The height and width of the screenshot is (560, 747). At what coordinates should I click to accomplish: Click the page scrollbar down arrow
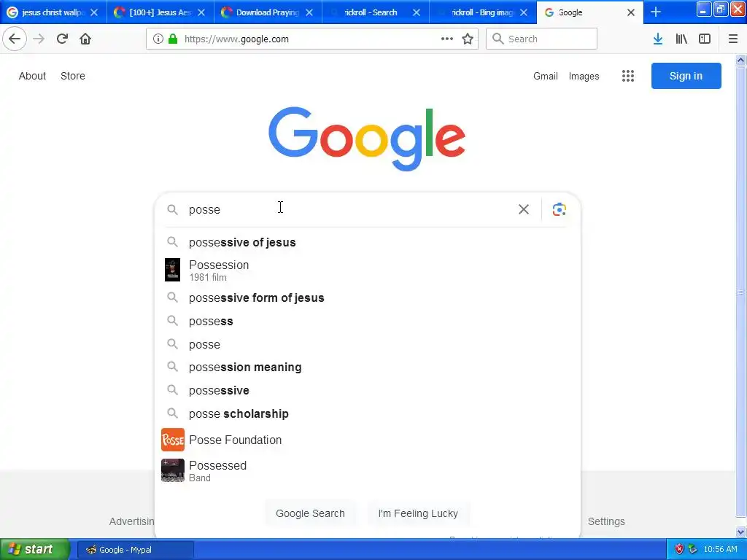point(741,532)
